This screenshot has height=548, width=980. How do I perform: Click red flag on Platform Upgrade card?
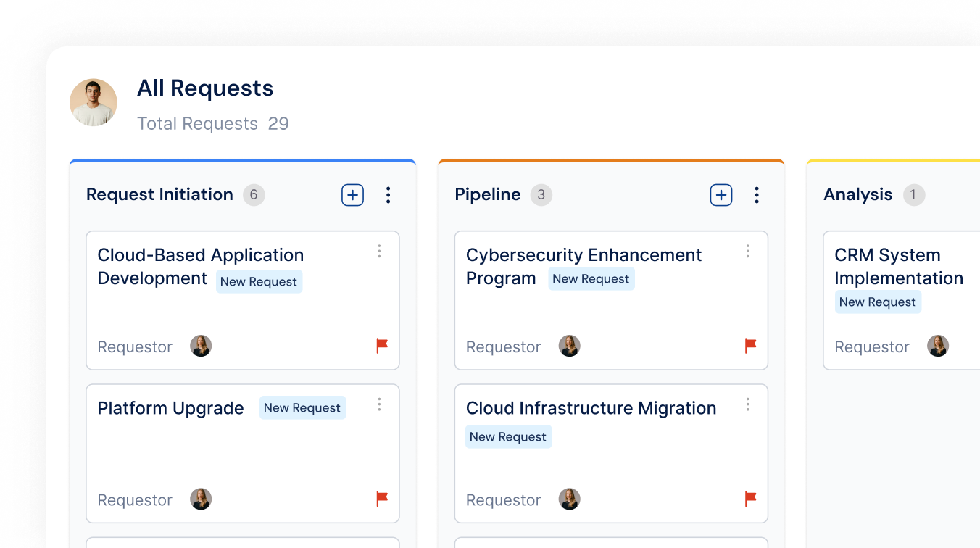[382, 499]
